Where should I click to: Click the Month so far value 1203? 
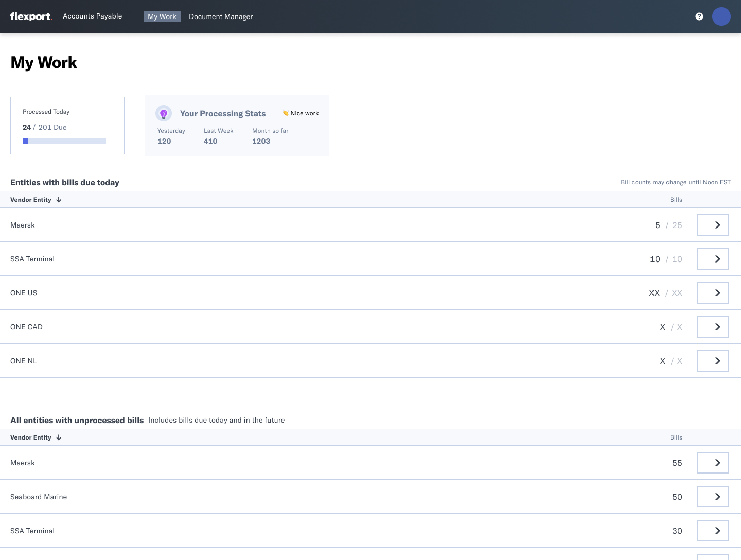[x=261, y=141]
